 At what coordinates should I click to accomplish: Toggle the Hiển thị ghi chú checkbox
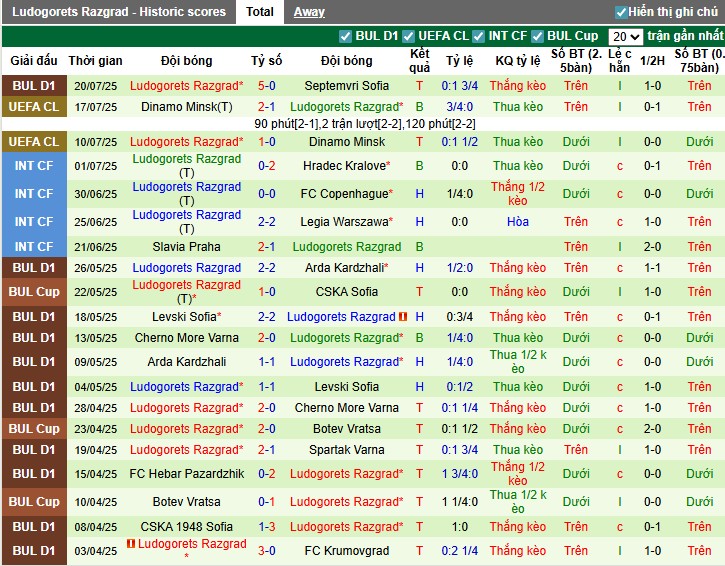click(621, 12)
